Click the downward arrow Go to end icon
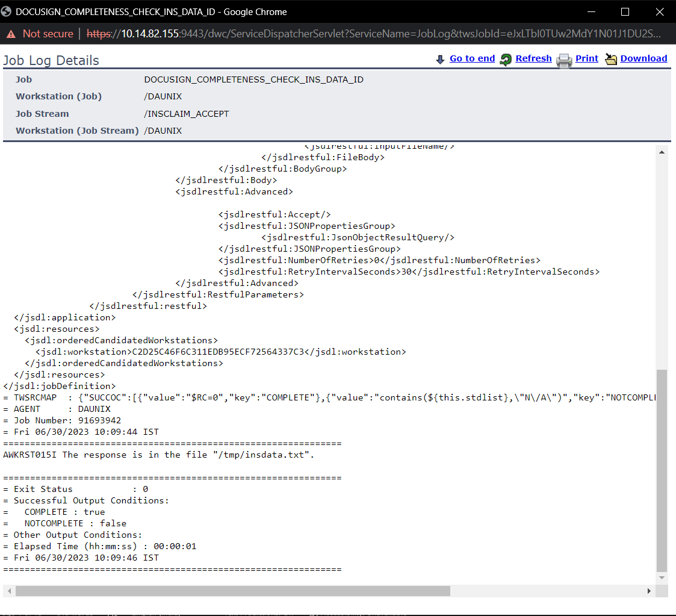 (440, 58)
